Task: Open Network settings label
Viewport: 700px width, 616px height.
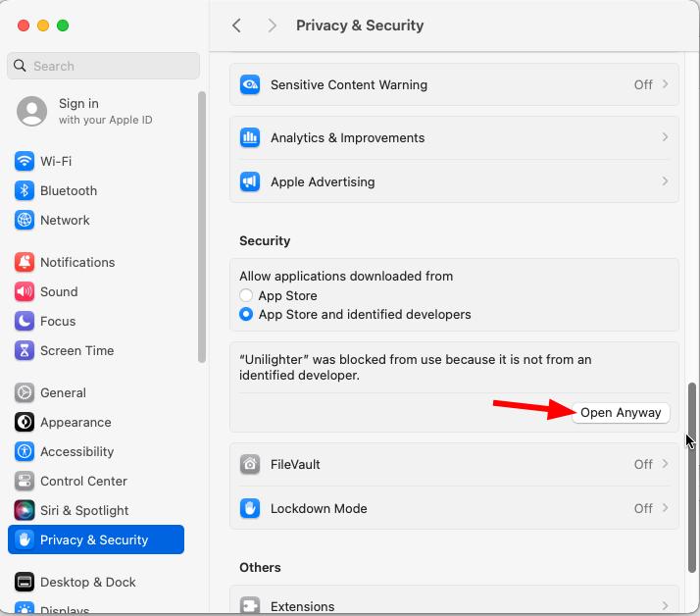Action: pos(65,221)
